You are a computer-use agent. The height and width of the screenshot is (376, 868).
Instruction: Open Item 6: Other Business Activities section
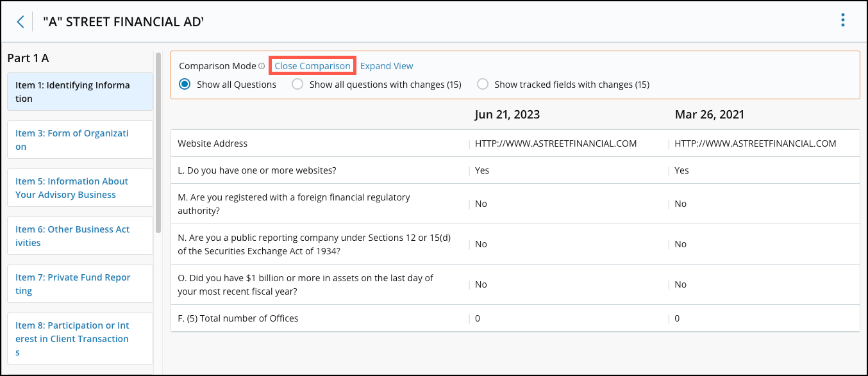coord(80,236)
